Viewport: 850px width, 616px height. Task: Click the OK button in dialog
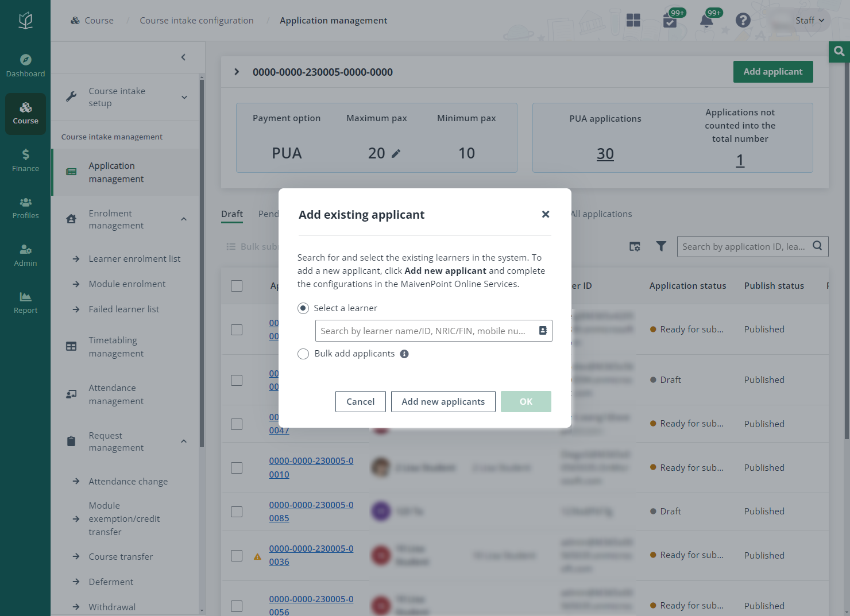tap(526, 402)
